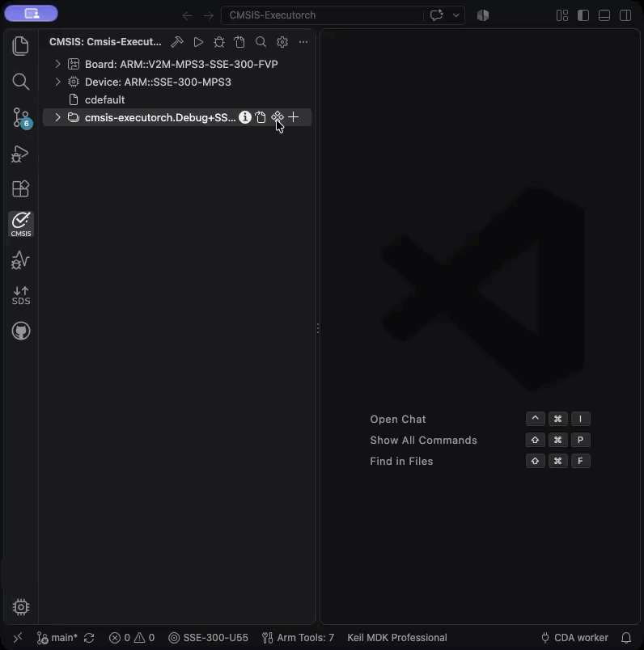This screenshot has width=644, height=650.
Task: Click Find in Files entry
Action: 401,461
